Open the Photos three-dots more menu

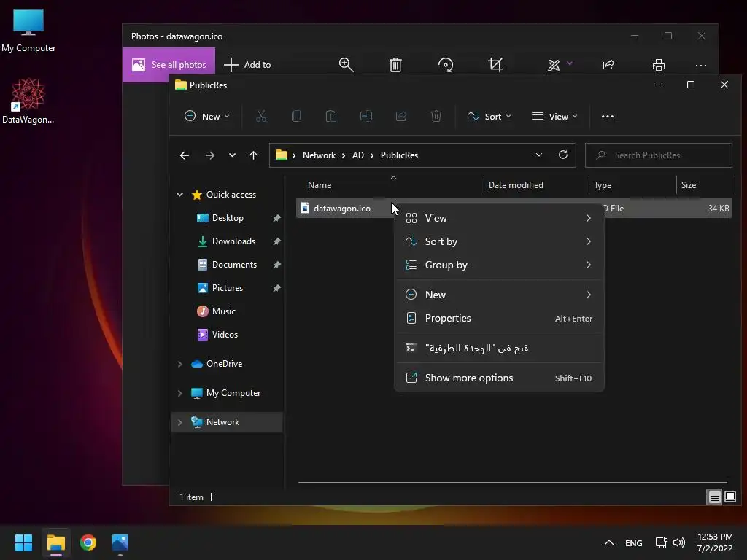701,65
